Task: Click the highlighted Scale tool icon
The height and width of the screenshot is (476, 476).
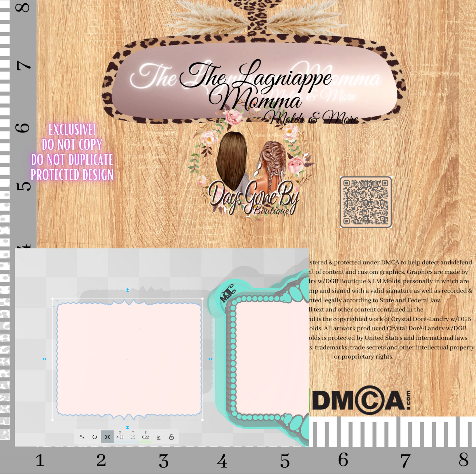Action: point(107,437)
